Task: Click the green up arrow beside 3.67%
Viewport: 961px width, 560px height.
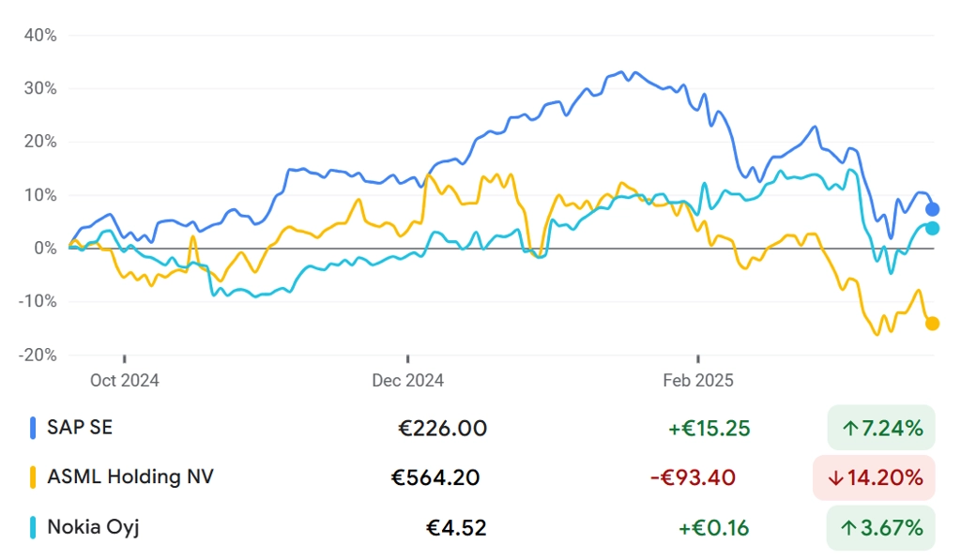Action: (x=850, y=527)
